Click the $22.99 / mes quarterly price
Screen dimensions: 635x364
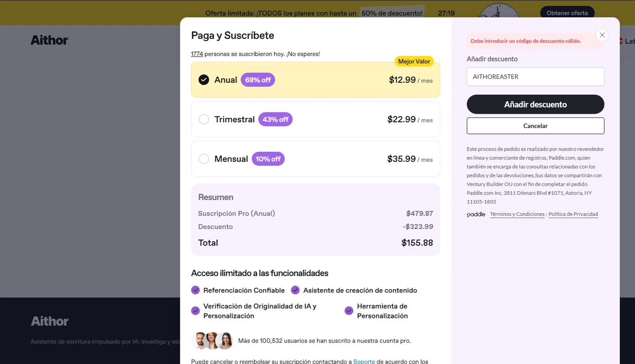pyautogui.click(x=410, y=119)
